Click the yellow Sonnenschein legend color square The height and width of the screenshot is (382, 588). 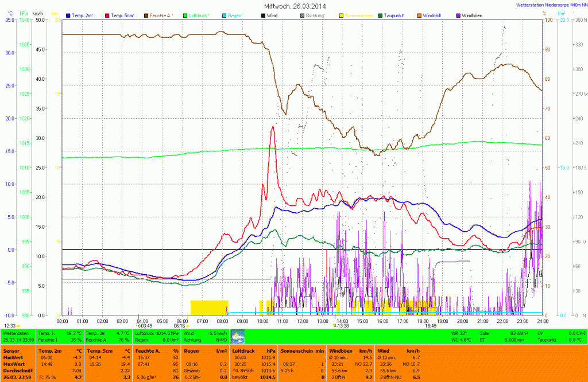click(x=341, y=14)
